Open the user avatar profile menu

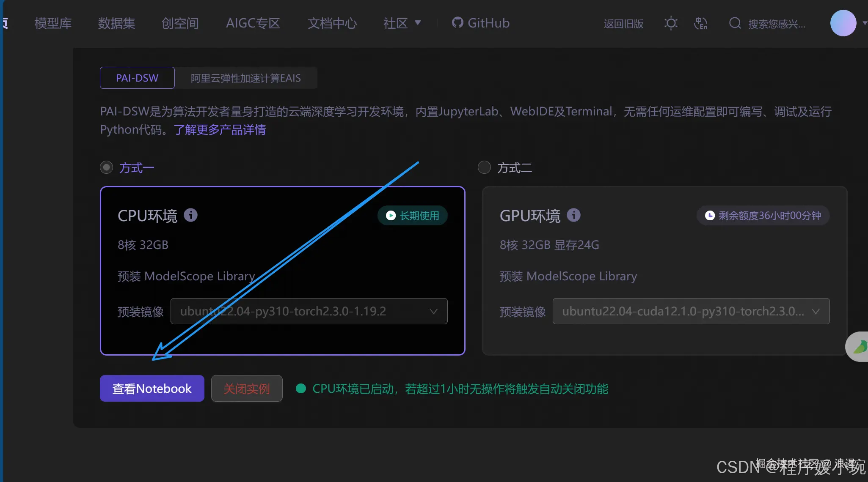tap(843, 23)
